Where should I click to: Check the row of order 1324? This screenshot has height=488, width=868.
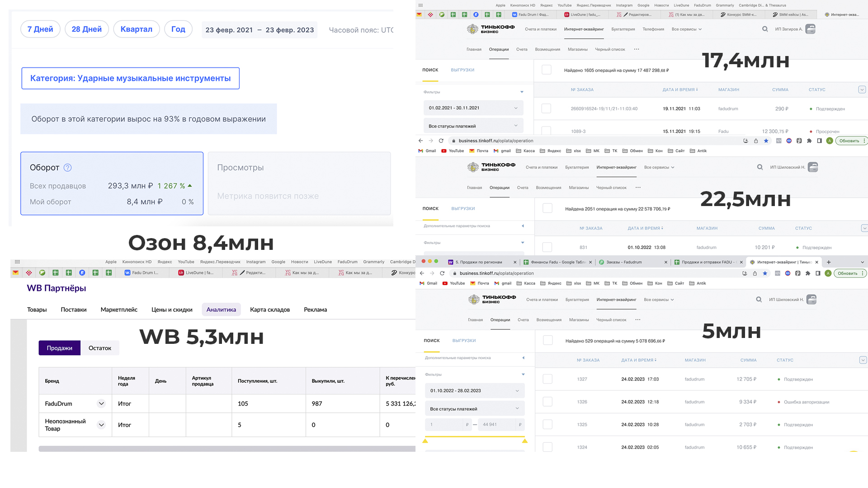coord(547,447)
